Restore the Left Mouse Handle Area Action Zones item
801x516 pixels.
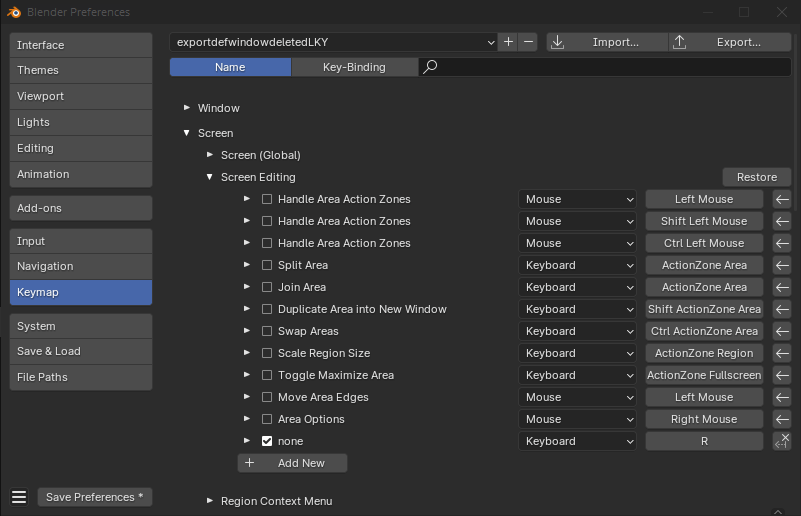pyautogui.click(x=782, y=199)
